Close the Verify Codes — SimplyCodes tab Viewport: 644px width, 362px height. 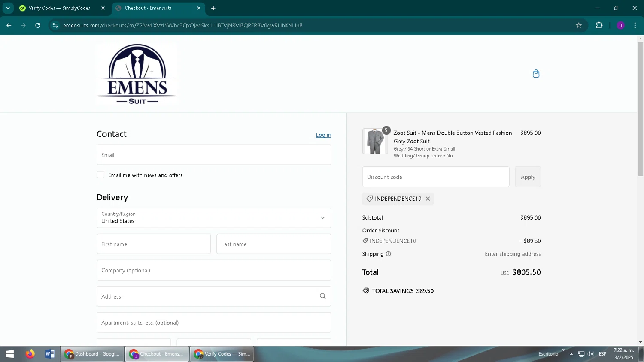pos(103,8)
